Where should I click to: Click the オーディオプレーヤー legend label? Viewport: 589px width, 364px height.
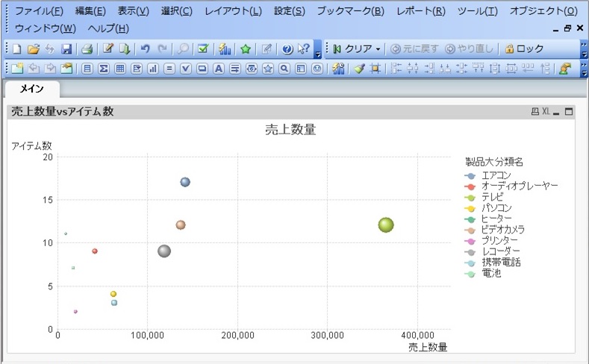pos(520,186)
